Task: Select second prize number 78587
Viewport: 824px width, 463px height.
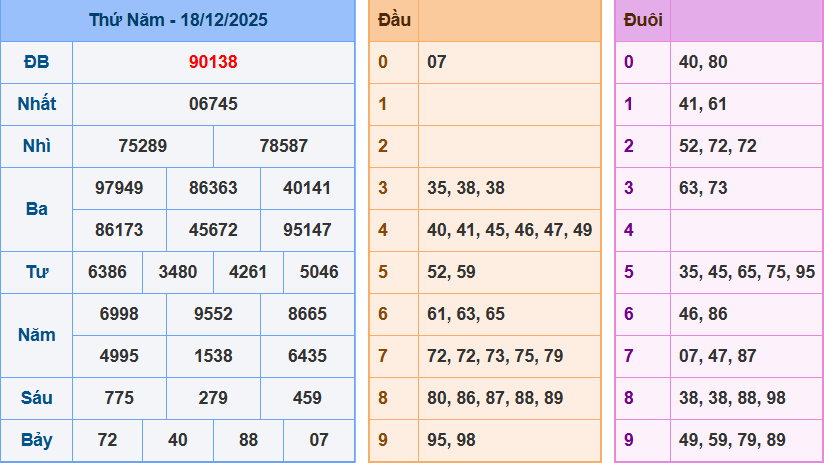Action: pos(284,146)
